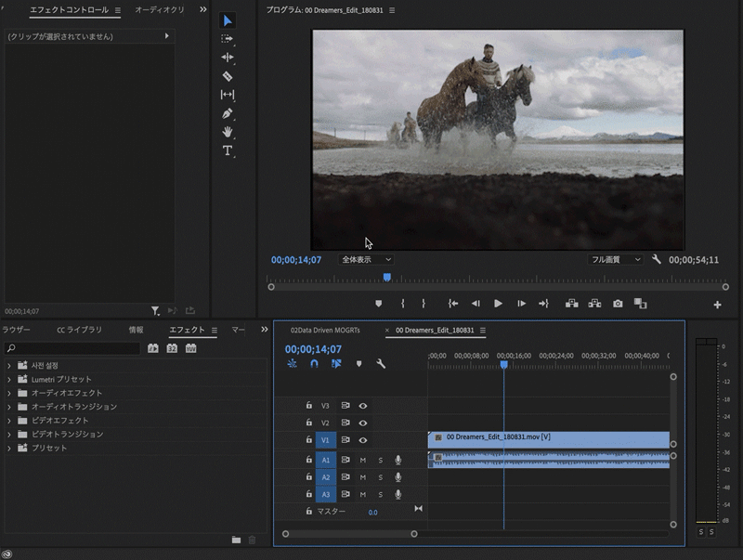
Task: Toggle lock on V2 track
Action: click(x=309, y=423)
